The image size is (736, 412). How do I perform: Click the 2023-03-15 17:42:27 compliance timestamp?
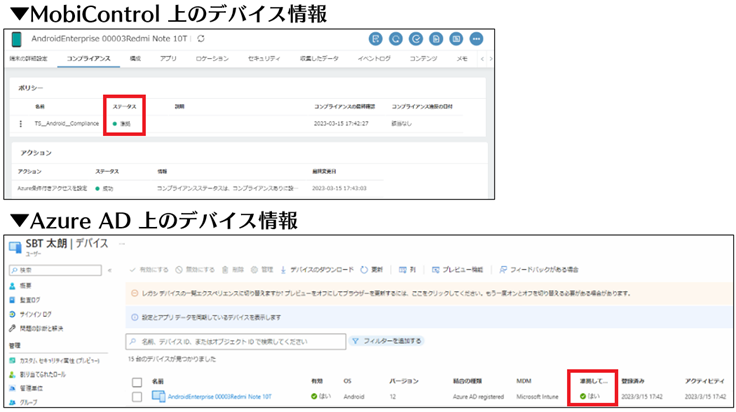(x=341, y=124)
